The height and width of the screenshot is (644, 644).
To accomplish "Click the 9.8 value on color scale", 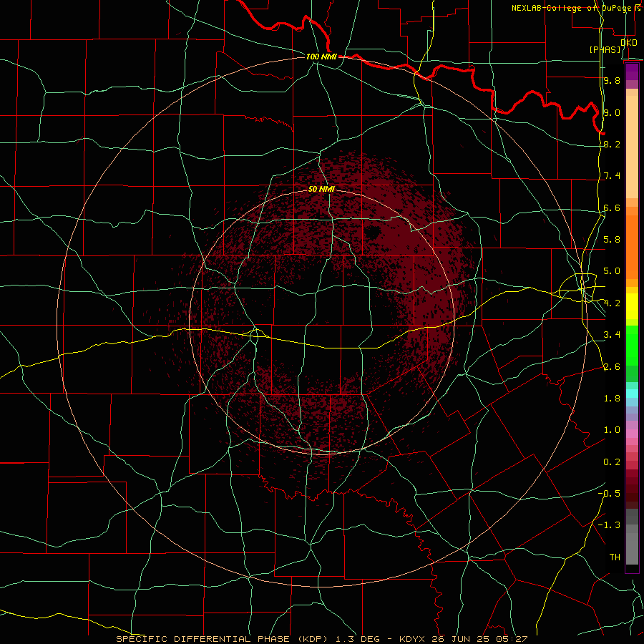I will coord(612,80).
